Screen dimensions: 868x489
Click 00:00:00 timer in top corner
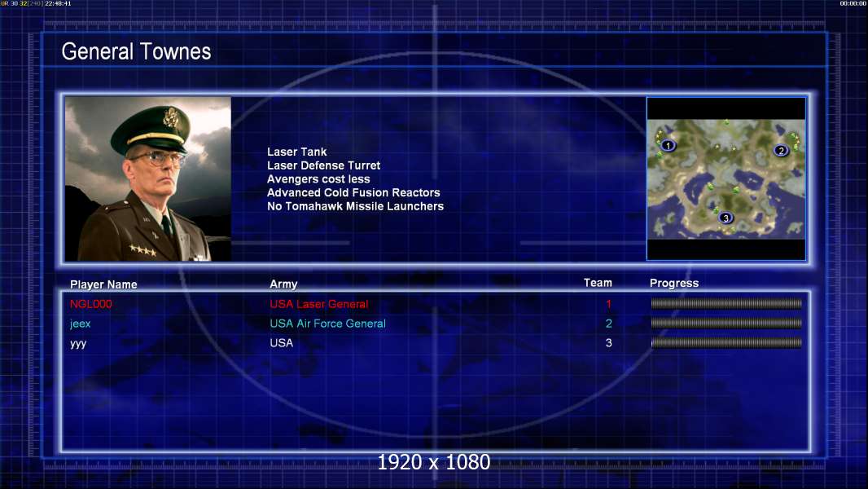point(853,3)
